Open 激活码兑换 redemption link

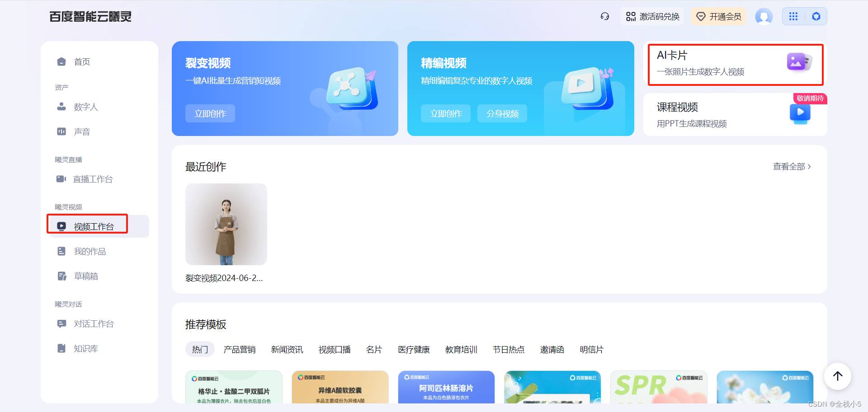(x=653, y=17)
